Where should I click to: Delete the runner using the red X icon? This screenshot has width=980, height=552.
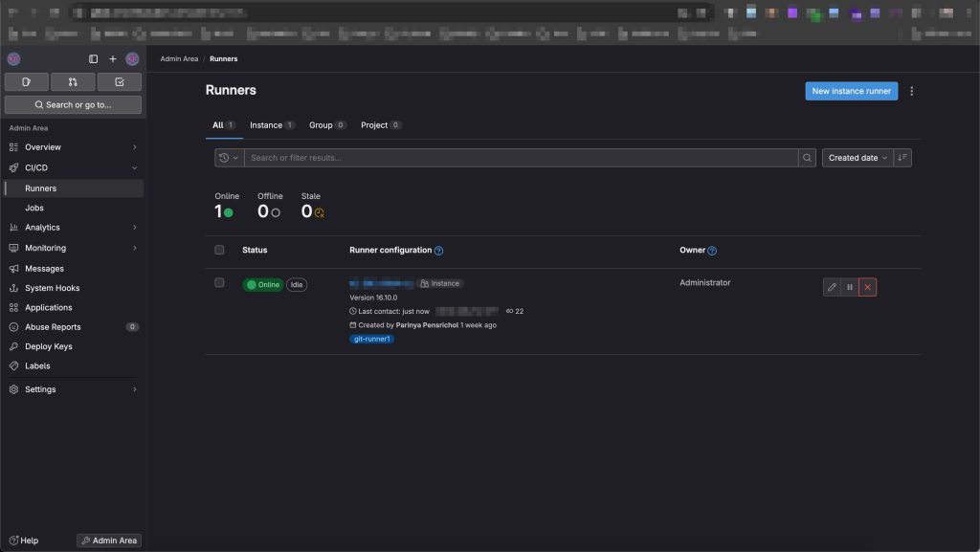pos(867,287)
